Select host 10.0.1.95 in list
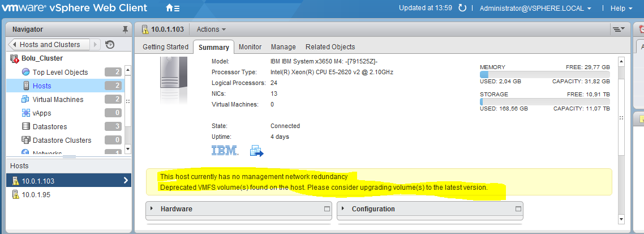Viewport: 644px width, 234px height. tap(68, 194)
